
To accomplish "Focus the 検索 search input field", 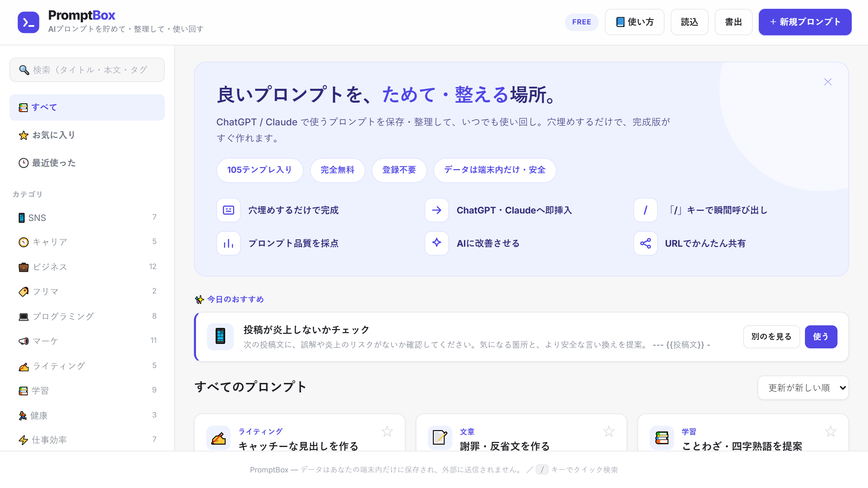I will click(87, 70).
